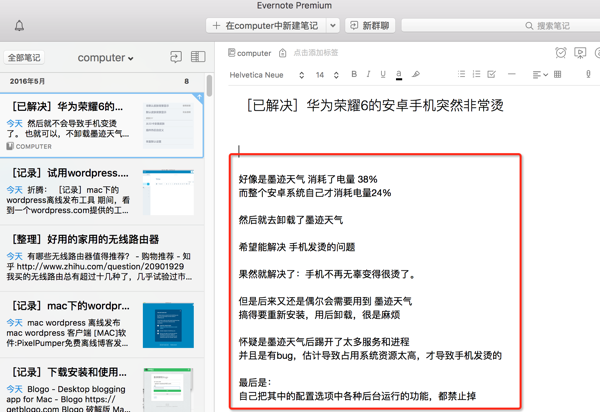Viewport: 600px width, 412px height.
Task: Open note 好用的家用的无线路由器
Action: point(101,258)
